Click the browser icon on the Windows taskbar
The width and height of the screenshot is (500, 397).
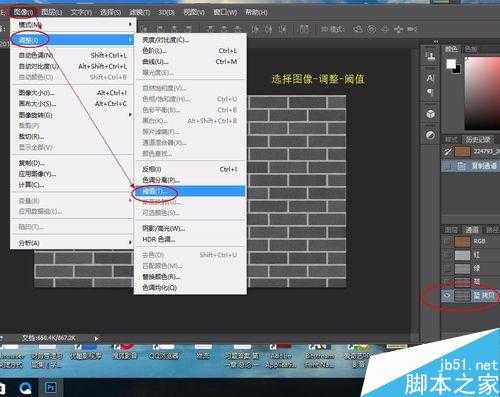tap(25, 388)
